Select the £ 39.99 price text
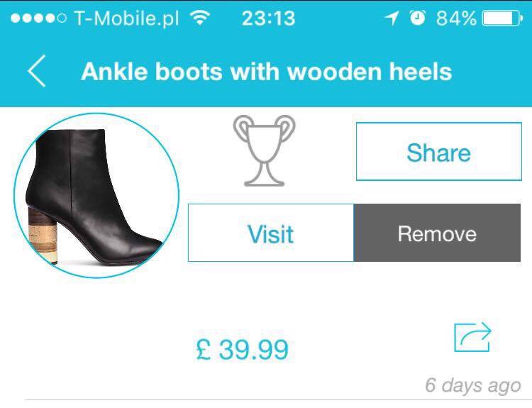Image resolution: width=532 pixels, height=408 pixels. (x=243, y=349)
